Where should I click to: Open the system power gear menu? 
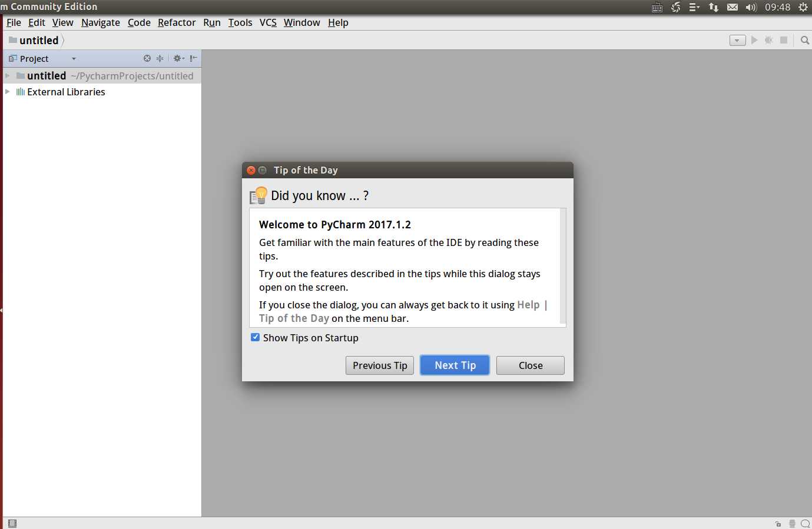[803, 7]
